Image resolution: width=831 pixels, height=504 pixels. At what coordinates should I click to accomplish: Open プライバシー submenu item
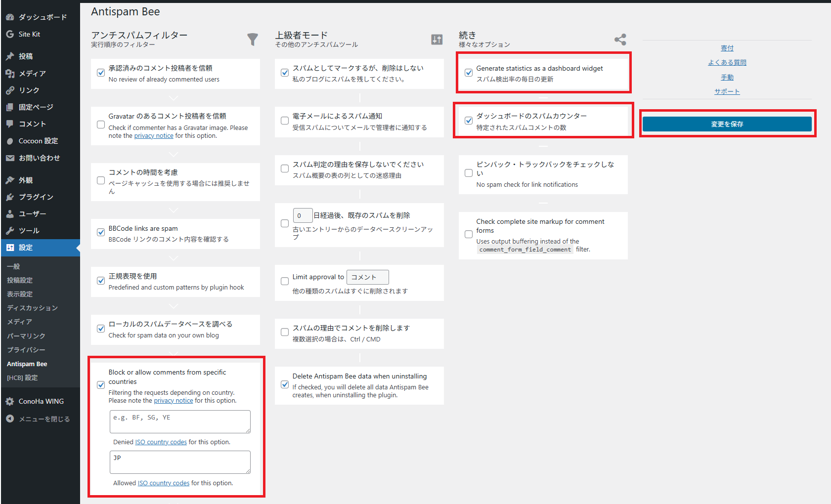click(x=26, y=350)
